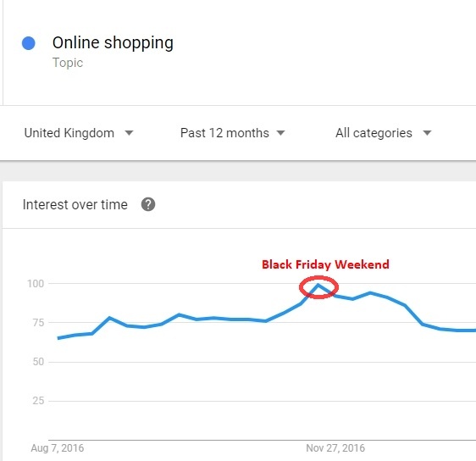Click the blue Online shopping color dot
The width and height of the screenshot is (476, 461).
[29, 43]
